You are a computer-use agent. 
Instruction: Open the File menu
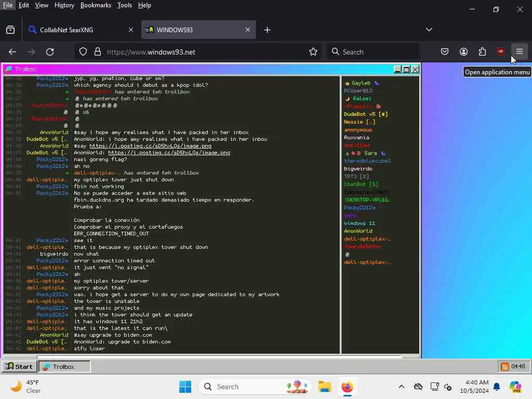(x=7, y=5)
